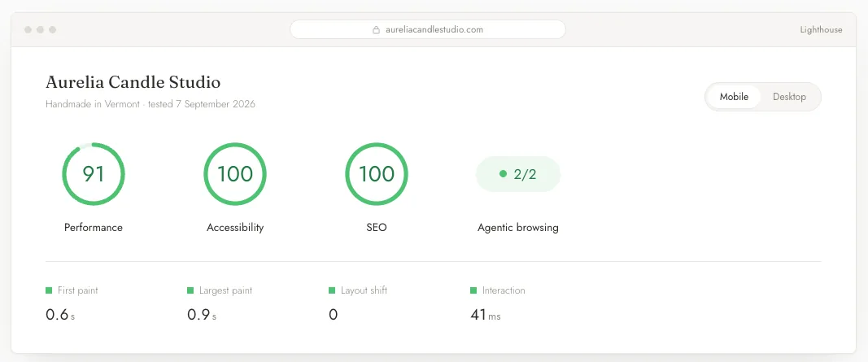
Task: Click the Layout shift value 0
Action: coord(333,315)
